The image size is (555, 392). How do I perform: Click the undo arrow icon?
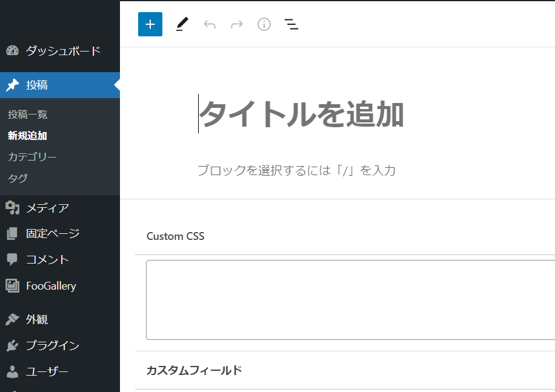click(210, 24)
